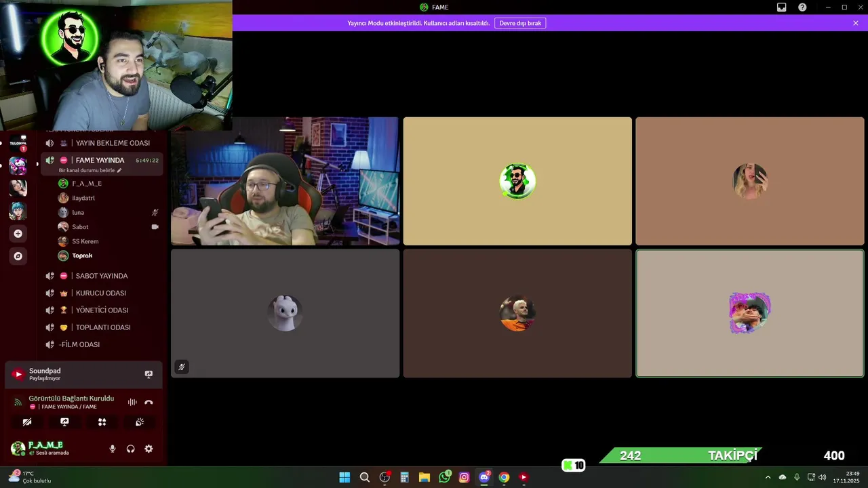Join the KURUCU ODASI voice channel

coord(102,293)
